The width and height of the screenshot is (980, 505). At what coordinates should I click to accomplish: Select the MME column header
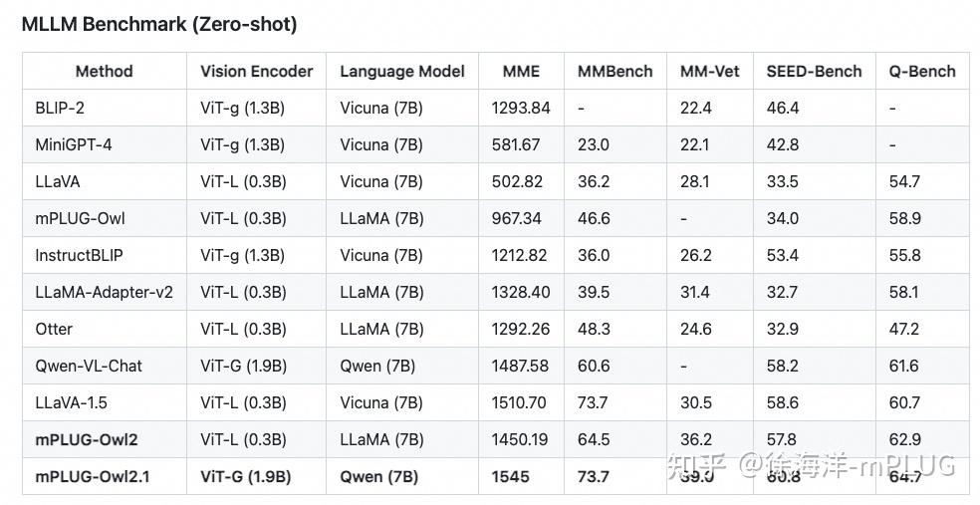tap(521, 72)
